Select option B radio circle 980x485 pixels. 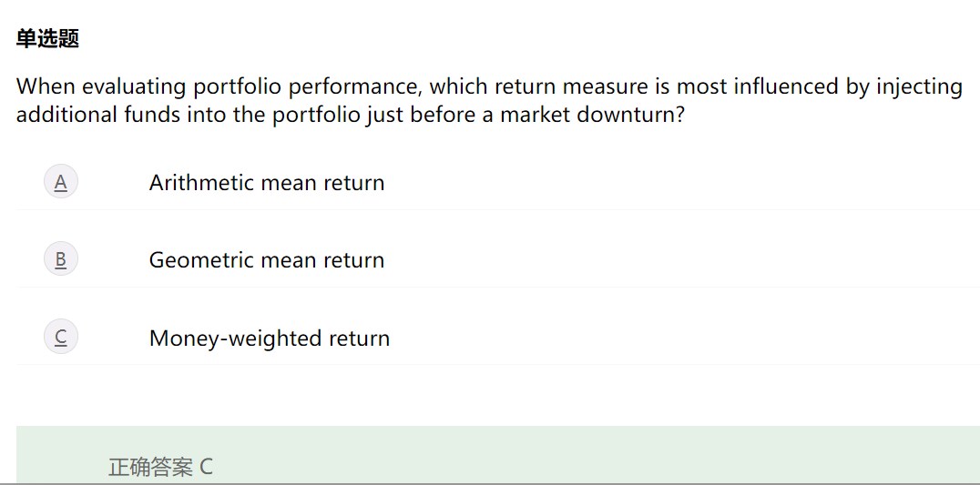point(61,259)
